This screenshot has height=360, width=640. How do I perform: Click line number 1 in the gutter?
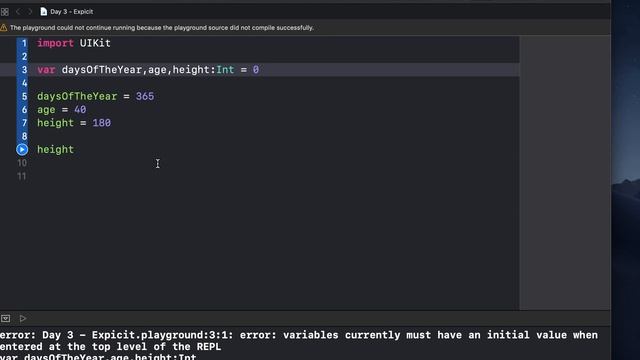coord(24,43)
